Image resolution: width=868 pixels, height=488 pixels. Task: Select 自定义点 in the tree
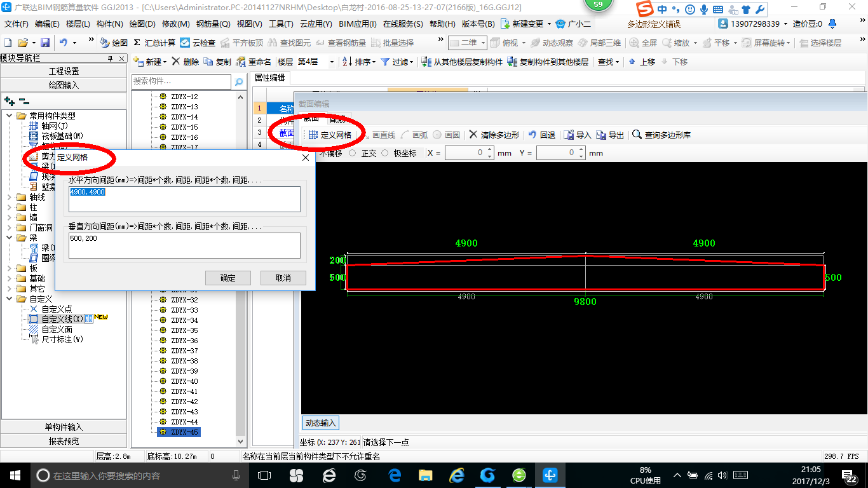pyautogui.click(x=57, y=309)
